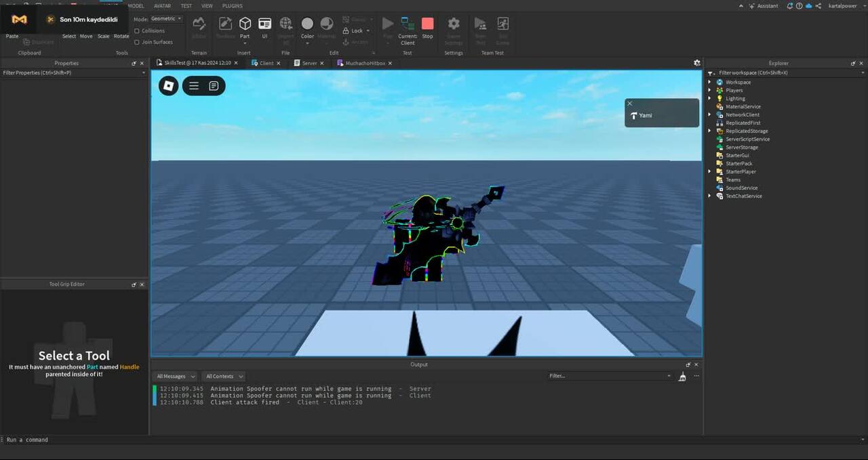
Task: Open the TEST ribbon tab
Action: [x=186, y=5]
